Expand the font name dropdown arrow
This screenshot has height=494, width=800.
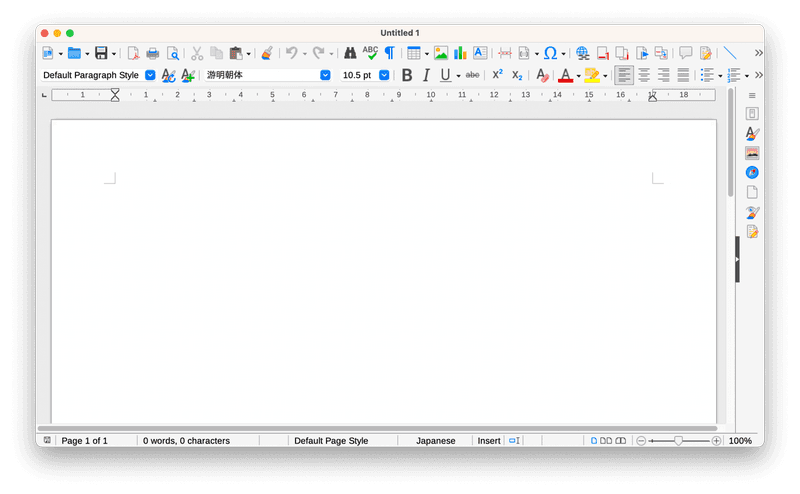click(325, 75)
